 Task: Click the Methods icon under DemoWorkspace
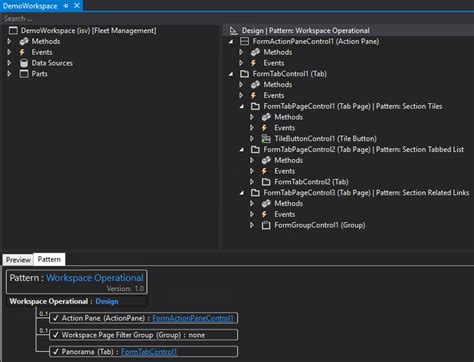point(24,41)
